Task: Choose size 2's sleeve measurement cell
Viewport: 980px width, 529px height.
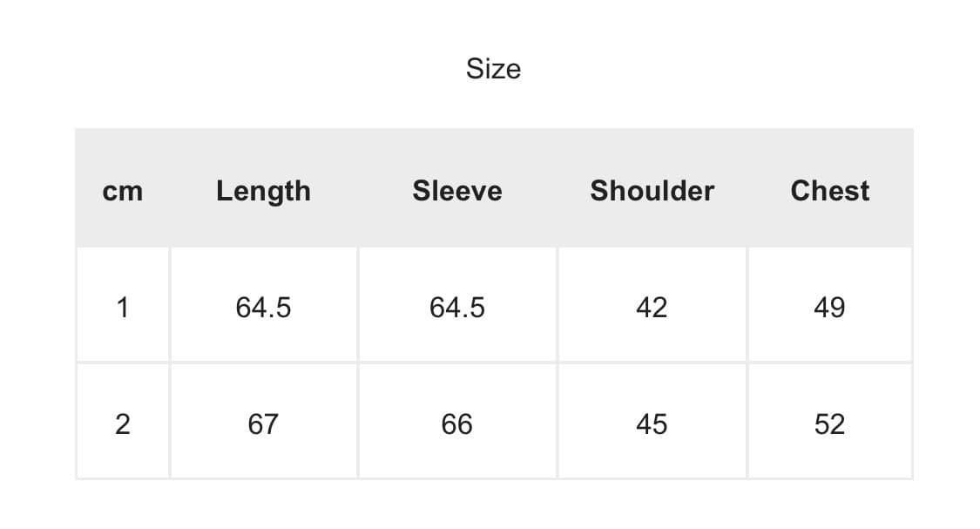Action: click(x=457, y=424)
